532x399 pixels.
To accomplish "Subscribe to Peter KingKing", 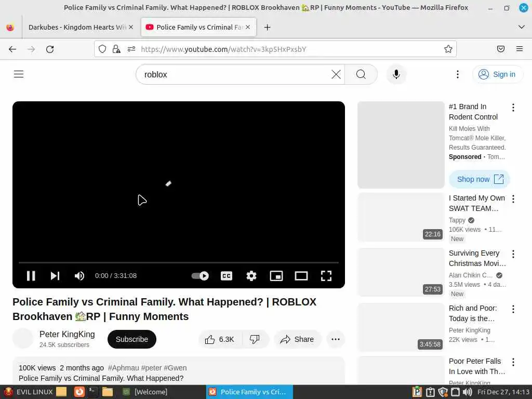I will [131, 339].
